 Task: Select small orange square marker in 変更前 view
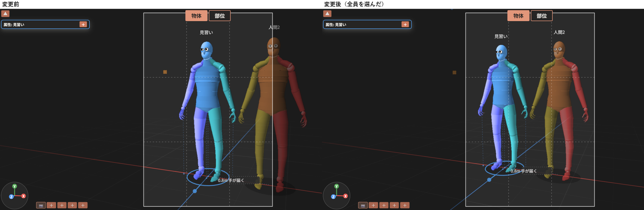(x=165, y=72)
